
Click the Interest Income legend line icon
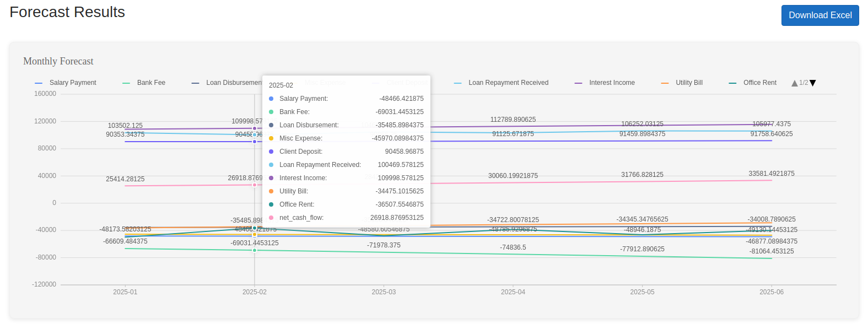click(578, 83)
